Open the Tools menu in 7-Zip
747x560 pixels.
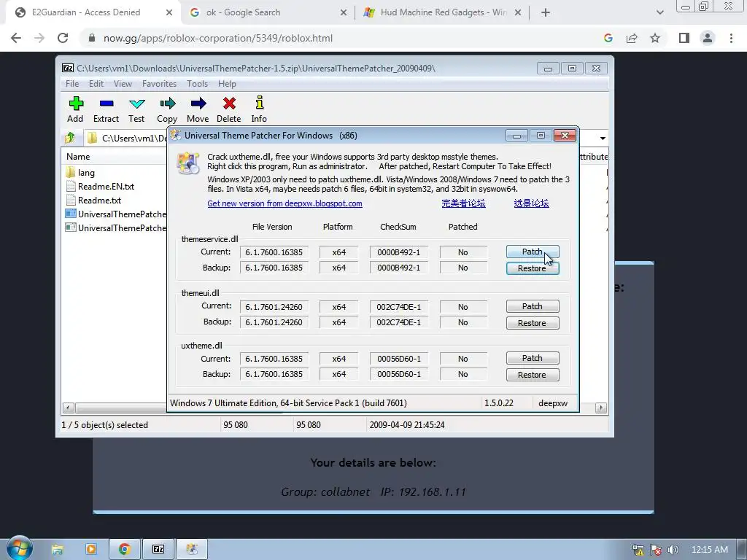coord(197,84)
